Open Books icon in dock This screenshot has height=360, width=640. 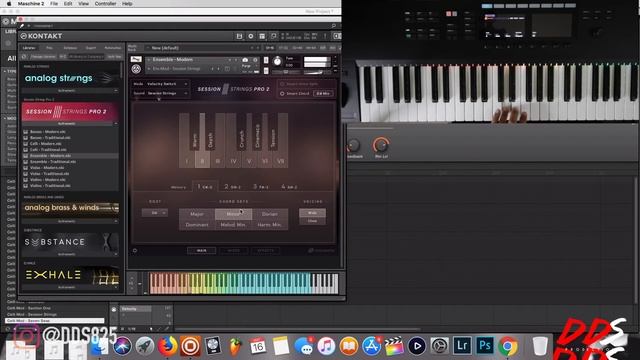[349, 346]
